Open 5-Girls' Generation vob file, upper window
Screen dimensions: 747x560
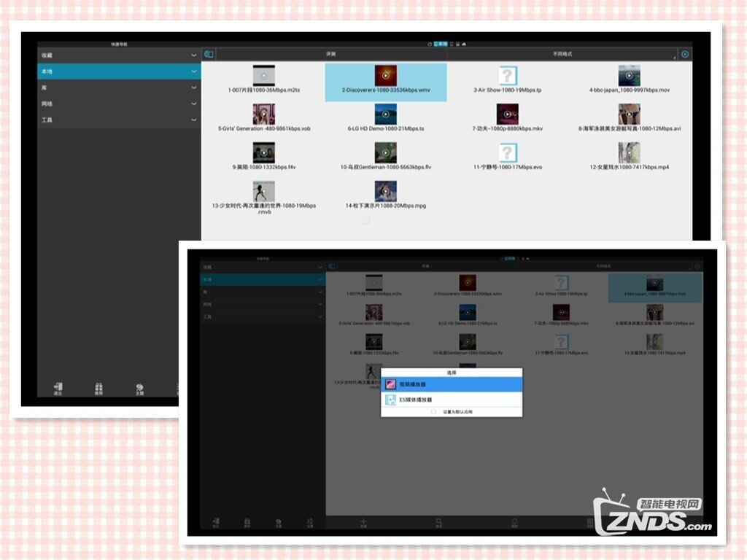[x=264, y=118]
